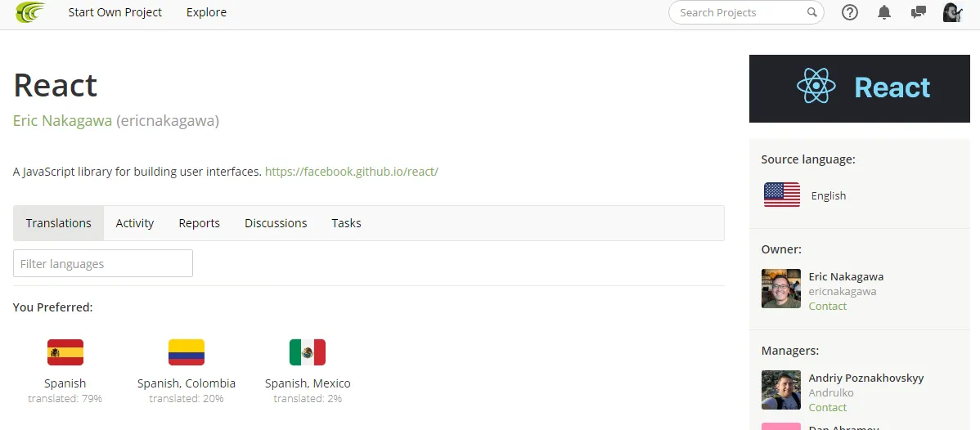Click the United States flag icon
980x430 pixels.
(782, 195)
